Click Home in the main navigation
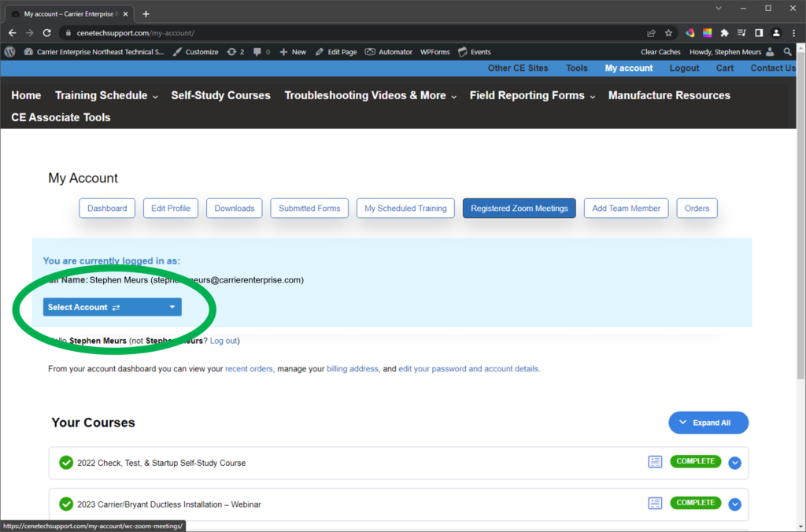 (26, 95)
